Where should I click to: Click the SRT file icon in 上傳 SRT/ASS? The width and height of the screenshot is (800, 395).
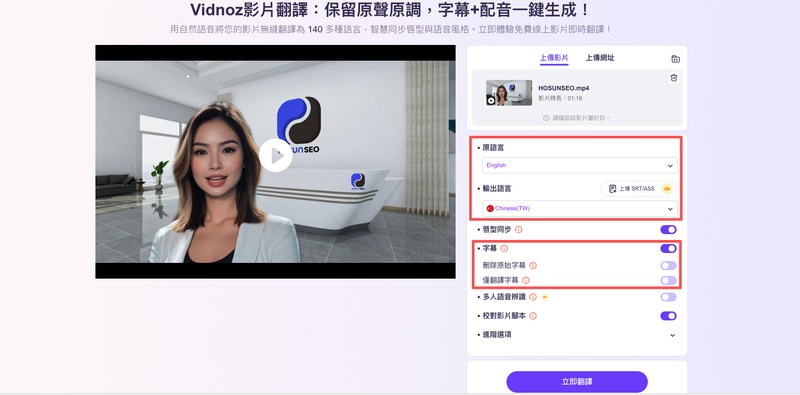tap(612, 189)
